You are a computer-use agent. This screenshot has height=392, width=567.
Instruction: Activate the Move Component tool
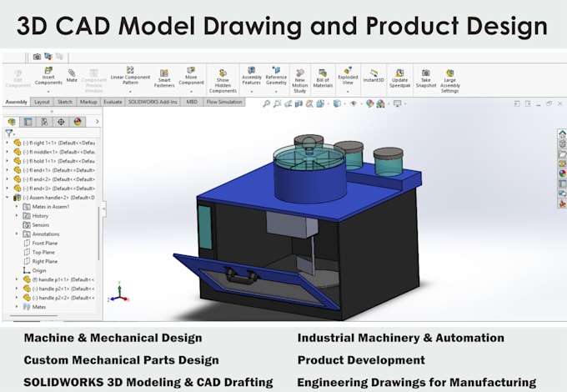click(191, 76)
